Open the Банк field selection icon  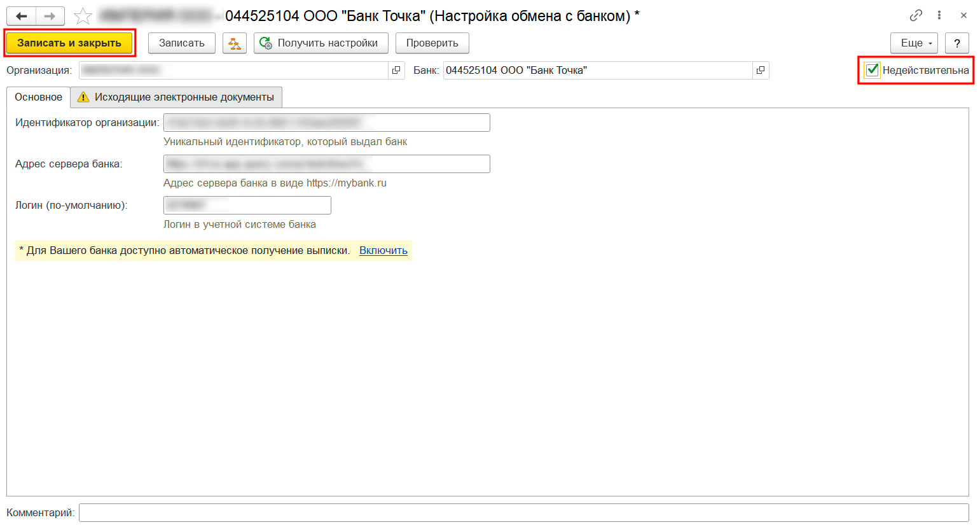[x=761, y=70]
